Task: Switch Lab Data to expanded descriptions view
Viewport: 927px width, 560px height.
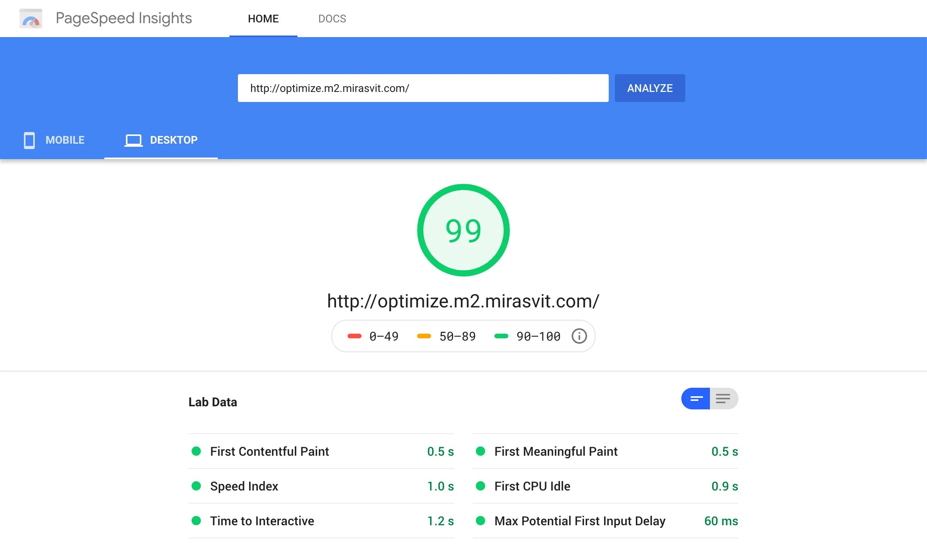Action: pos(723,399)
